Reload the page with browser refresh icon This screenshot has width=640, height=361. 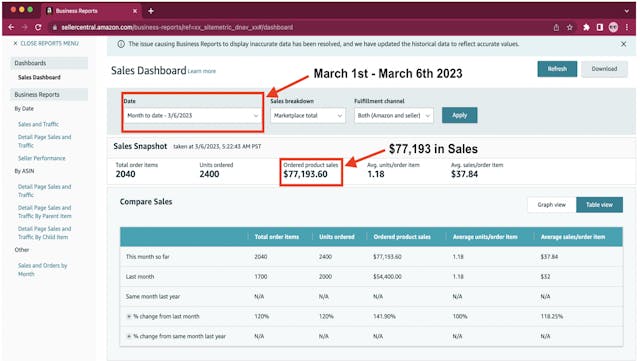[38, 27]
